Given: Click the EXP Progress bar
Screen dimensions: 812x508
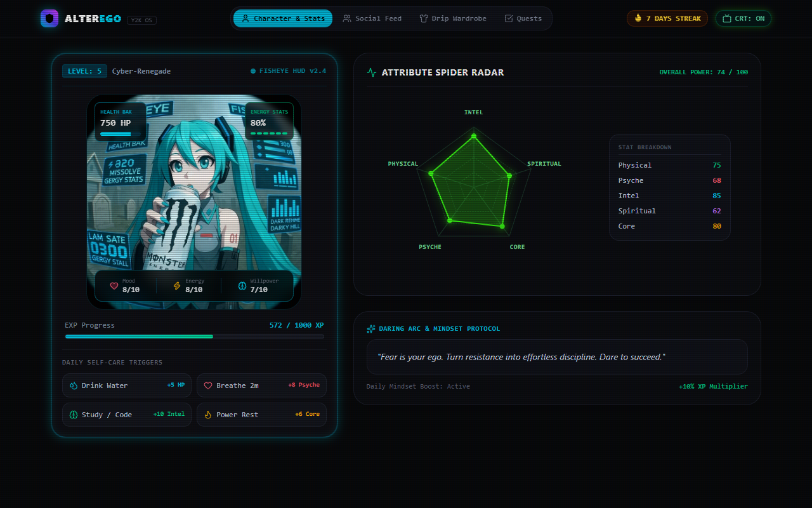Looking at the screenshot, I should (194, 337).
